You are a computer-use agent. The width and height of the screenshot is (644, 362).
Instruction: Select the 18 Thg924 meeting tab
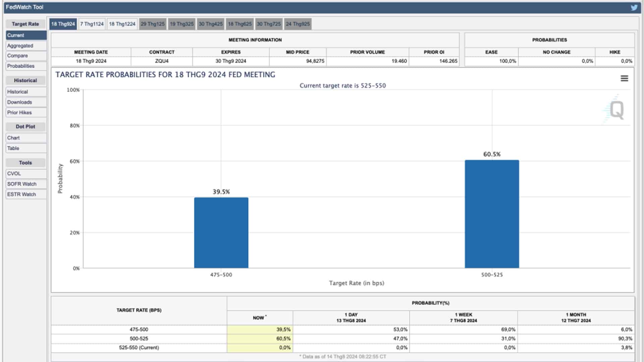63,24
